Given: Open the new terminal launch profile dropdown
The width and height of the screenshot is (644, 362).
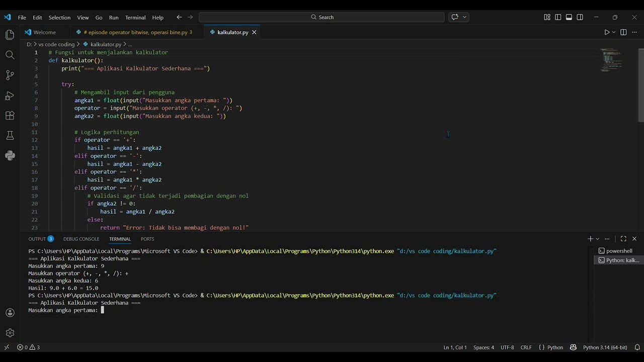Looking at the screenshot, I should (597, 239).
